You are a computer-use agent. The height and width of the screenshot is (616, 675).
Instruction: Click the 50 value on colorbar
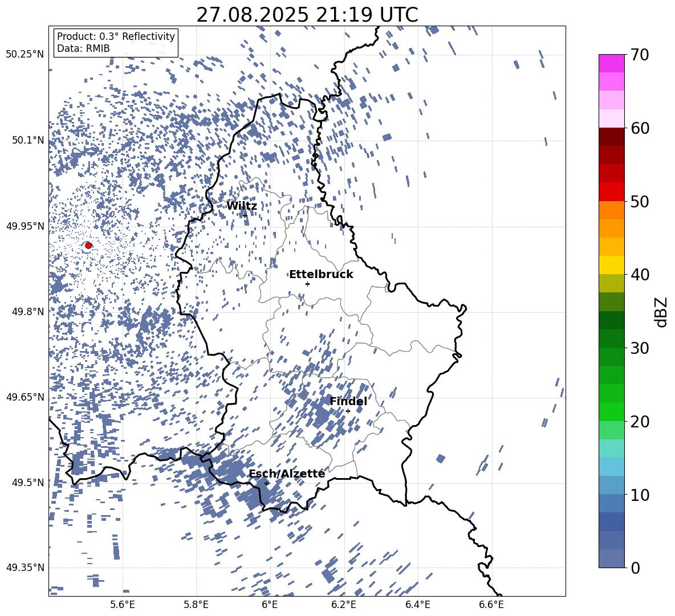point(640,201)
